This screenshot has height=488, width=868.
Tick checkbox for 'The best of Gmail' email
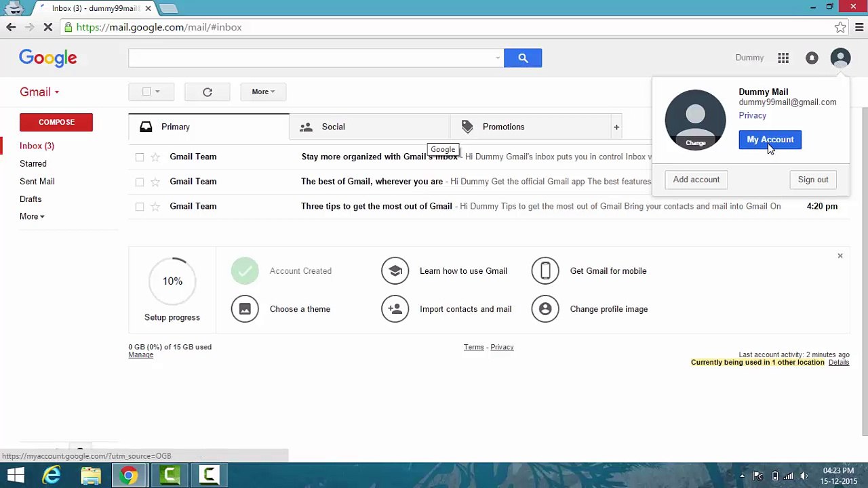[x=140, y=182]
